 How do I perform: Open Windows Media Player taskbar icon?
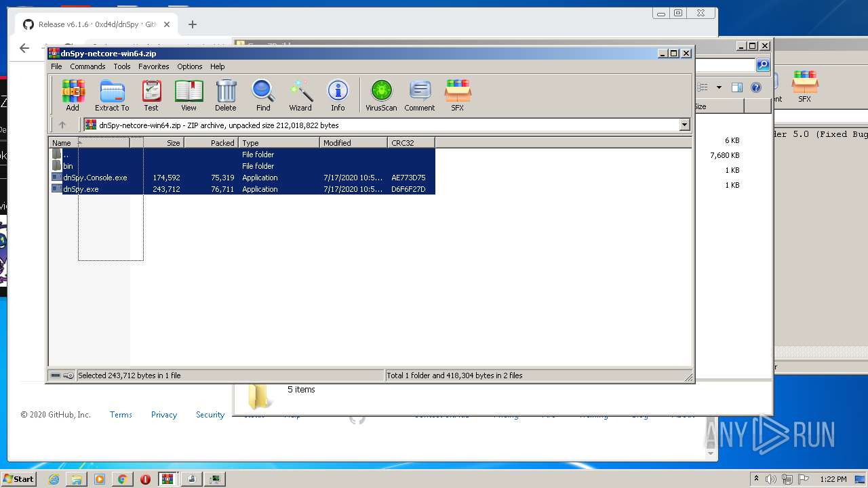point(100,479)
